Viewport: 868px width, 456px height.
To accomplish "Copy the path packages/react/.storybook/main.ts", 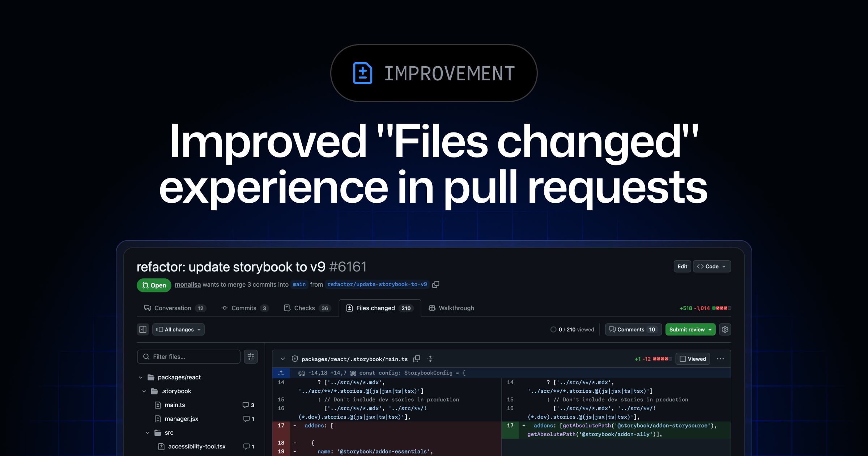I will click(417, 359).
